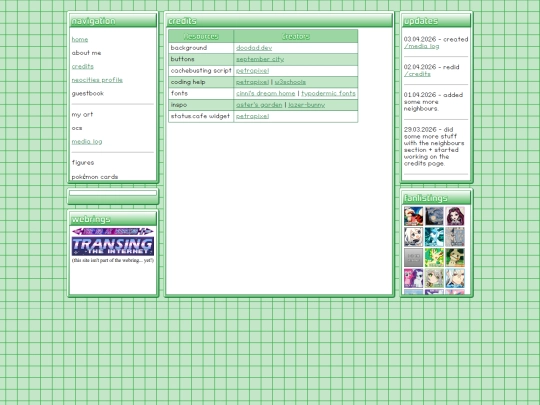Viewport: 540px width, 405px height.
Task: Visit the w3schools link
Action: (290, 82)
